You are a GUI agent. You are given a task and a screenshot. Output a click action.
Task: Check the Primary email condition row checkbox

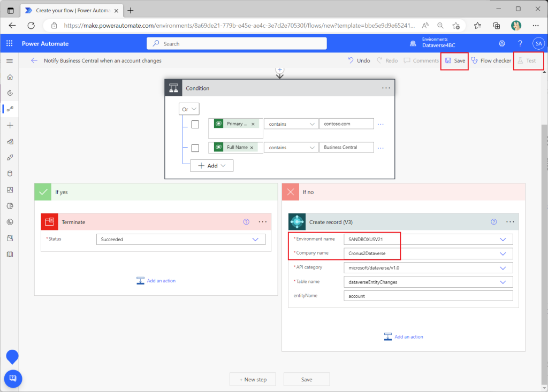(x=195, y=125)
